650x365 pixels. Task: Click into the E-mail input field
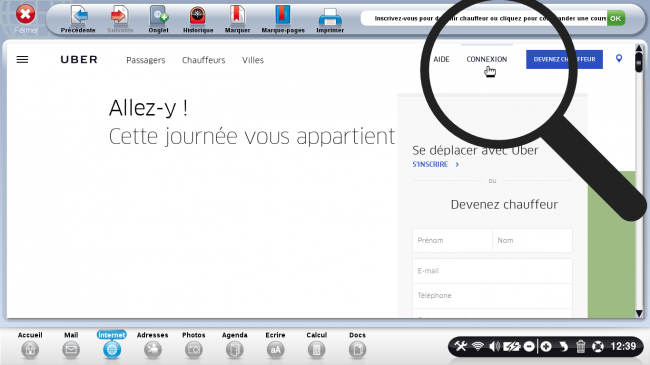(x=492, y=271)
